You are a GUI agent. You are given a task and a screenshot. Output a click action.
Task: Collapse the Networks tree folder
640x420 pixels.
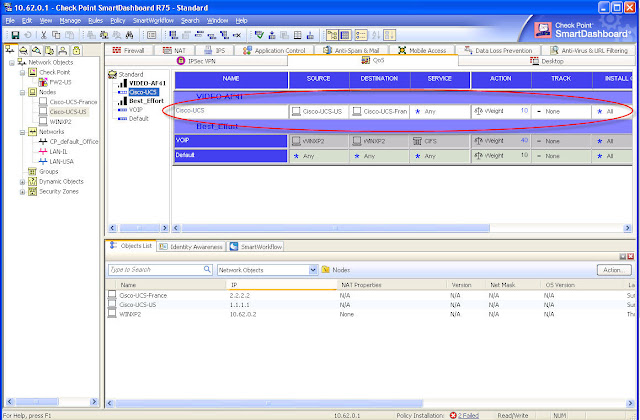(x=22, y=132)
